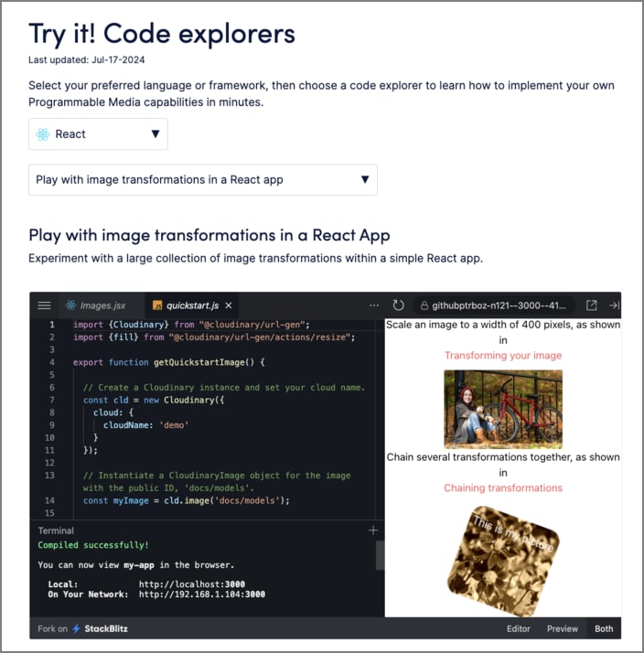This screenshot has width=644, height=653.
Task: Click the 'Compiled successfully!' terminal message
Action: [x=93, y=545]
